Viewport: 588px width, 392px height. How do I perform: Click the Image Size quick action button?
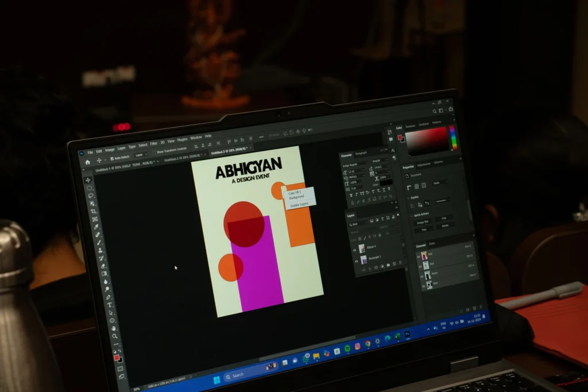[423, 222]
